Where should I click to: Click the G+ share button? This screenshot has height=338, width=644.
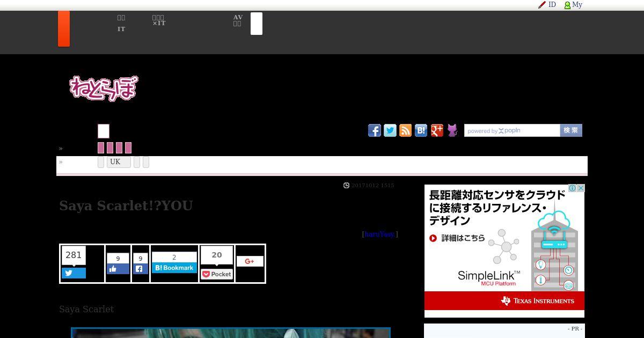(250, 261)
